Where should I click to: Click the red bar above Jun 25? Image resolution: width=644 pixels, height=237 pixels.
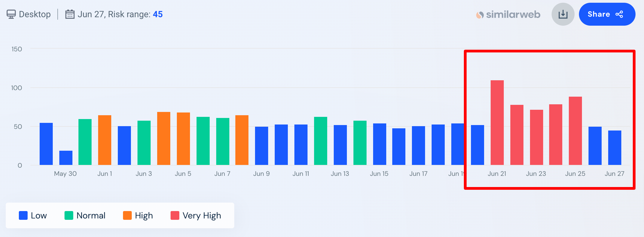tap(575, 131)
